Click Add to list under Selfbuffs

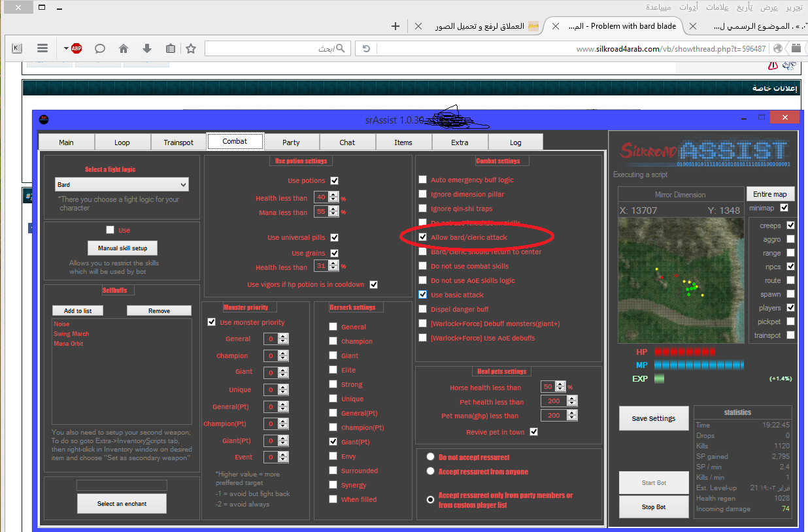coord(78,311)
